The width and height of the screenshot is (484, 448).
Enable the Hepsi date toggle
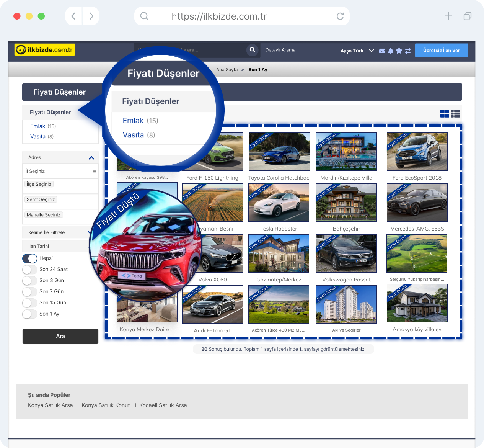point(30,258)
